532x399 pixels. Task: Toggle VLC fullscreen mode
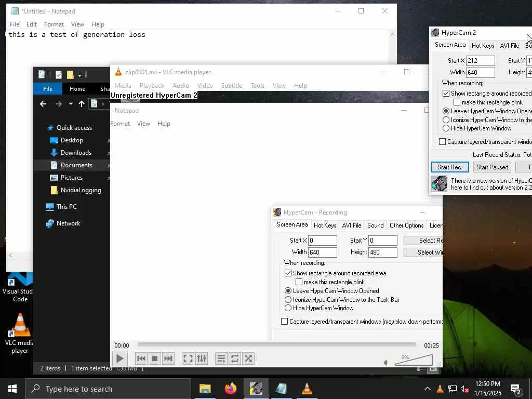point(188,358)
